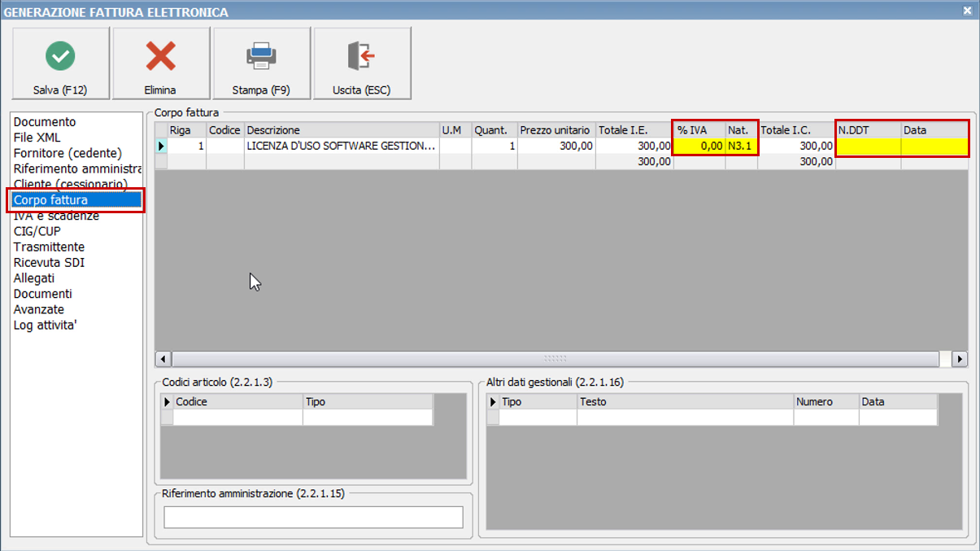
Task: Click the Stampa (F9) printer button
Action: tap(262, 63)
